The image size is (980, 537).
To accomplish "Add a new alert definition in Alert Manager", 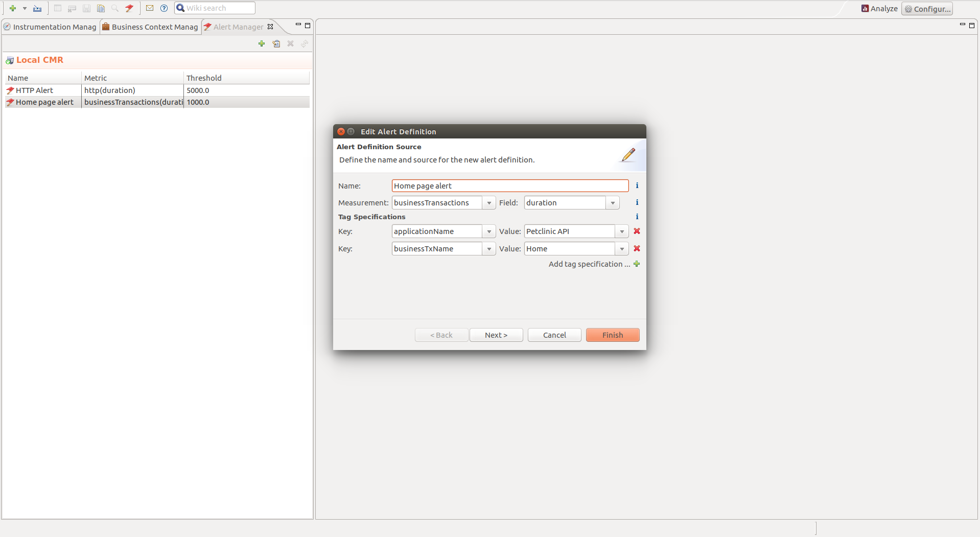I will (262, 44).
